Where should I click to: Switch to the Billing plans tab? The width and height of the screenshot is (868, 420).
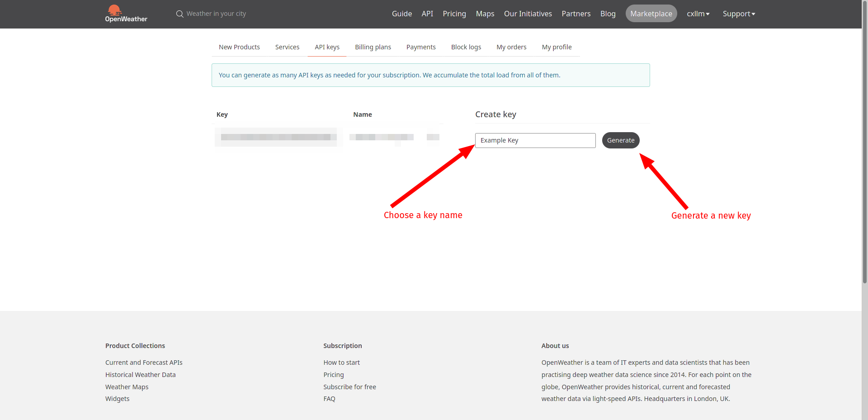[x=373, y=47]
